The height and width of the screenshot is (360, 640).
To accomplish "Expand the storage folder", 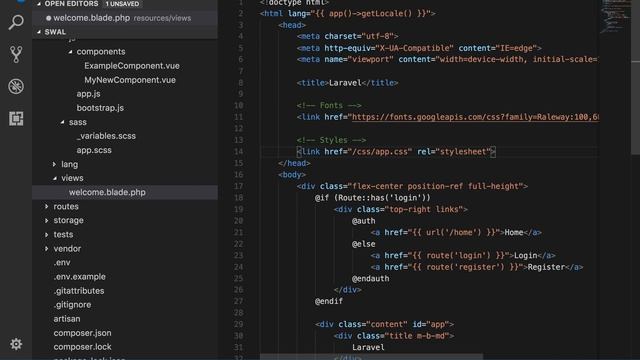I will 47,220.
